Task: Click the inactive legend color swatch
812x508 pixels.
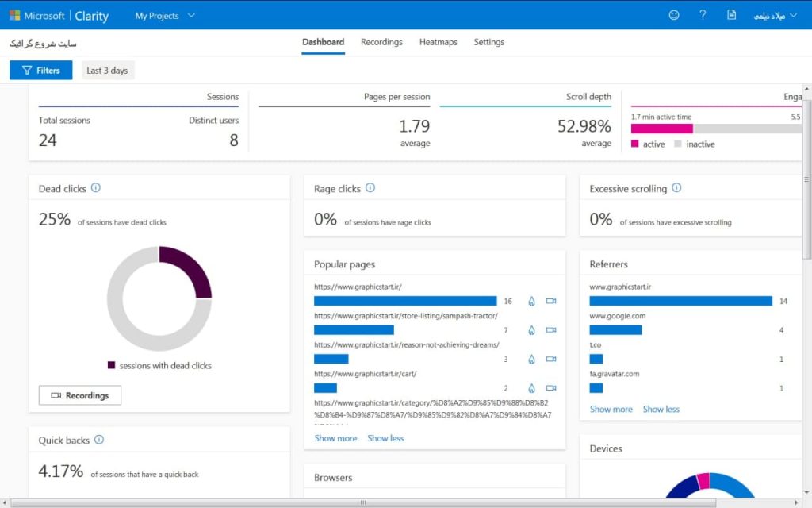Action: click(678, 144)
